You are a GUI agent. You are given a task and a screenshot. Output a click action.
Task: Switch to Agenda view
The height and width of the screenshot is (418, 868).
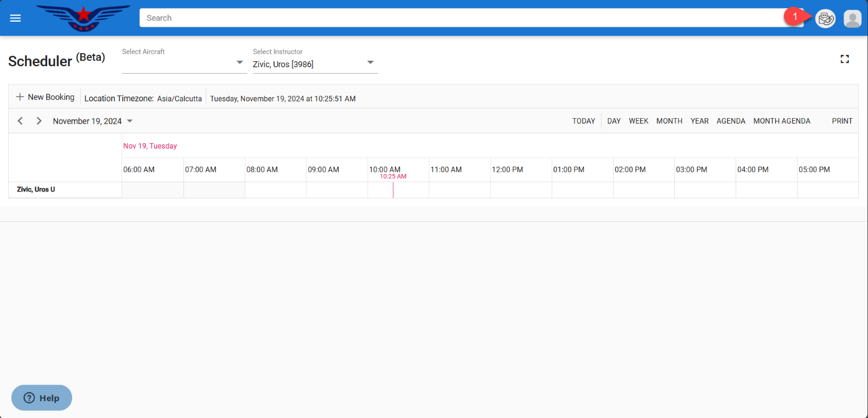click(x=730, y=121)
